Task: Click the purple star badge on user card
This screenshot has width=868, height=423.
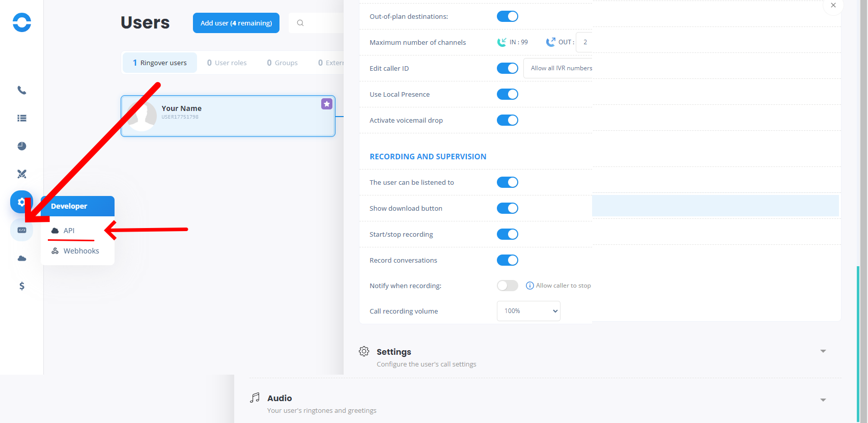Action: click(327, 104)
